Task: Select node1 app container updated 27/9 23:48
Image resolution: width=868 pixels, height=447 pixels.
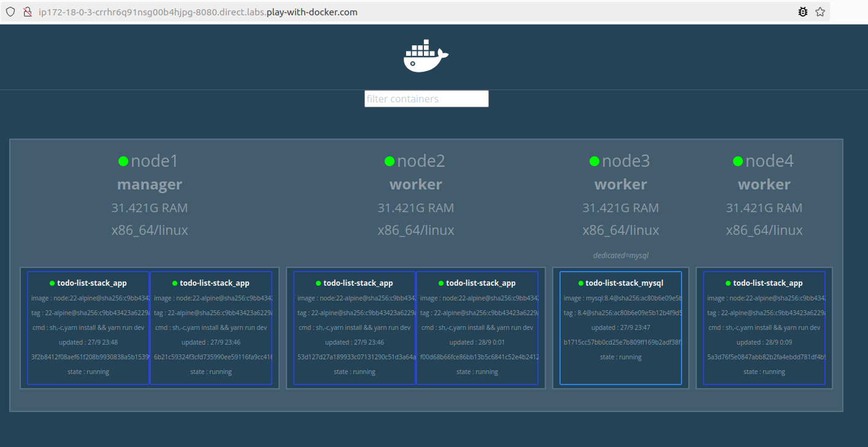Action: click(88, 328)
